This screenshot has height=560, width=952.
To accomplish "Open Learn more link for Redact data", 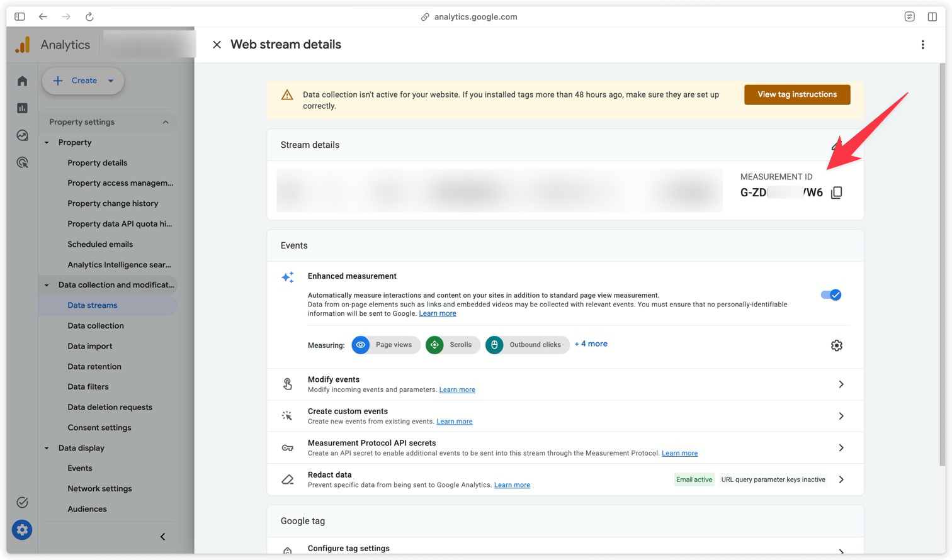I will tap(512, 485).
